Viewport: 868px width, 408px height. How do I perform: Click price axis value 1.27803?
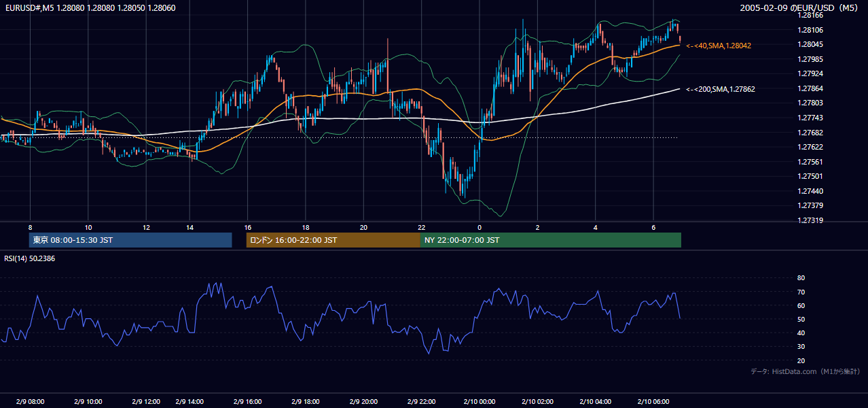tap(810, 103)
